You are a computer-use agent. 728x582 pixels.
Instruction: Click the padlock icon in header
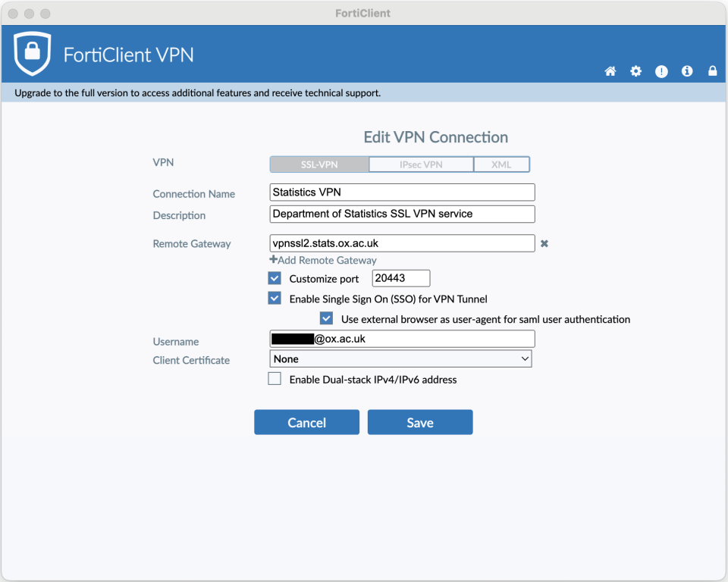coord(712,71)
